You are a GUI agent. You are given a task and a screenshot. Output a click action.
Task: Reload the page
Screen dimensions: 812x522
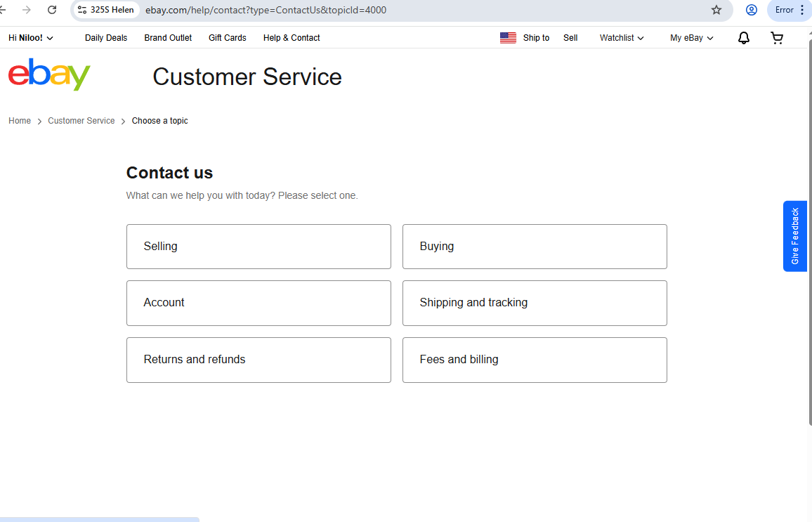(52, 10)
